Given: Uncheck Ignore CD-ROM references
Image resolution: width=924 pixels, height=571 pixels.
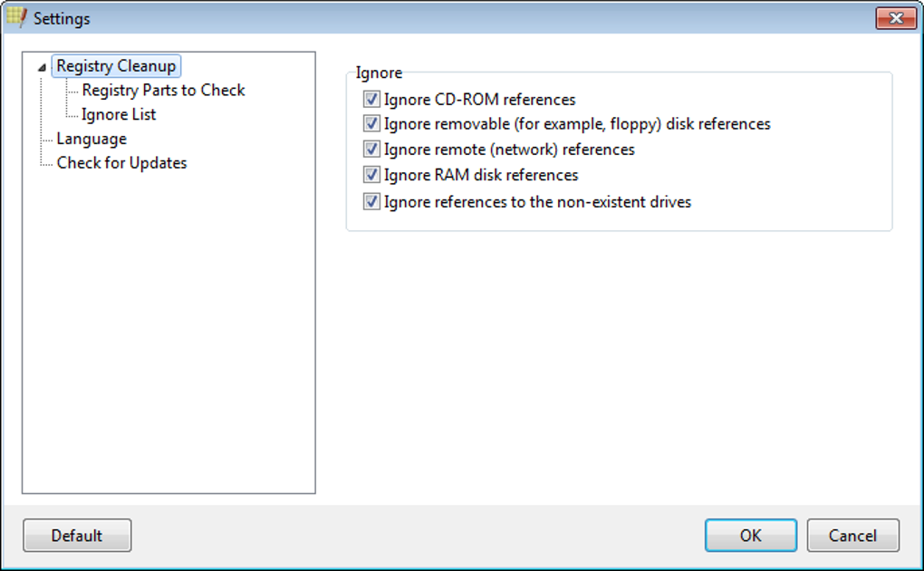Looking at the screenshot, I should (x=371, y=99).
